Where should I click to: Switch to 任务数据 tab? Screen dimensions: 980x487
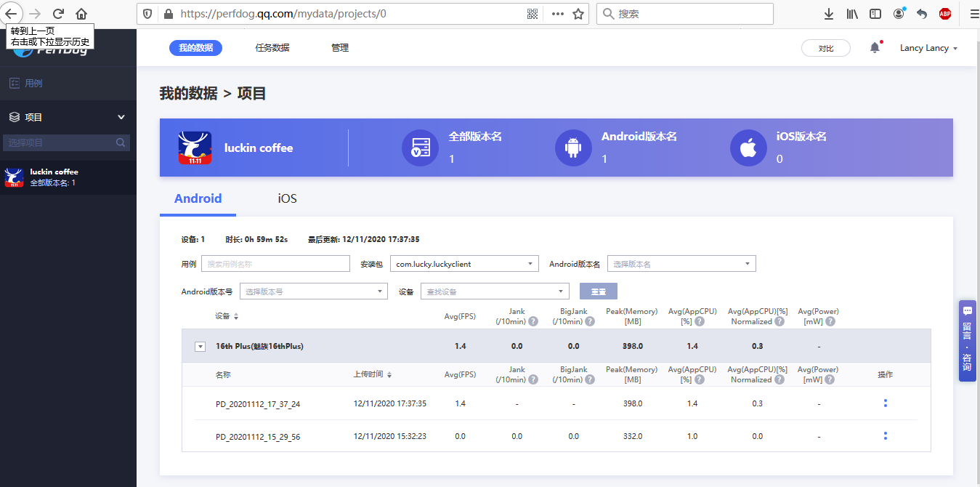pyautogui.click(x=272, y=47)
